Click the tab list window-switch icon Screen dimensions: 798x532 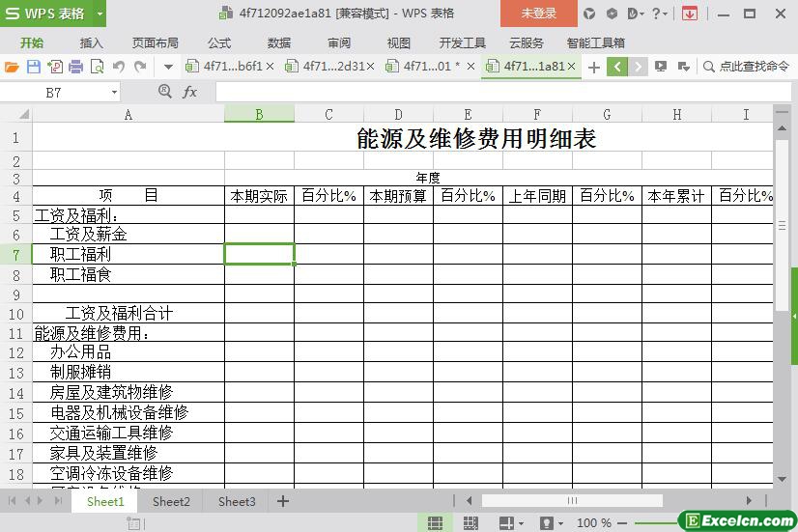(x=683, y=66)
